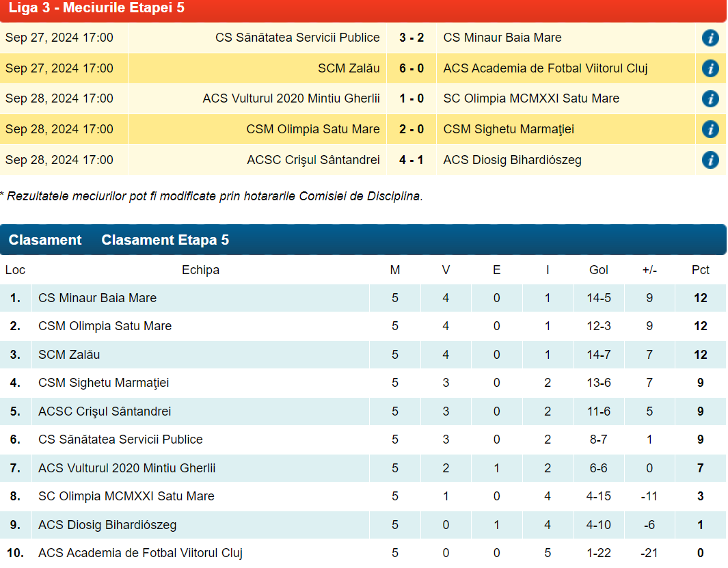Click CSM Olimpia Satu Mare standings row
The height and width of the screenshot is (568, 728).
click(105, 326)
